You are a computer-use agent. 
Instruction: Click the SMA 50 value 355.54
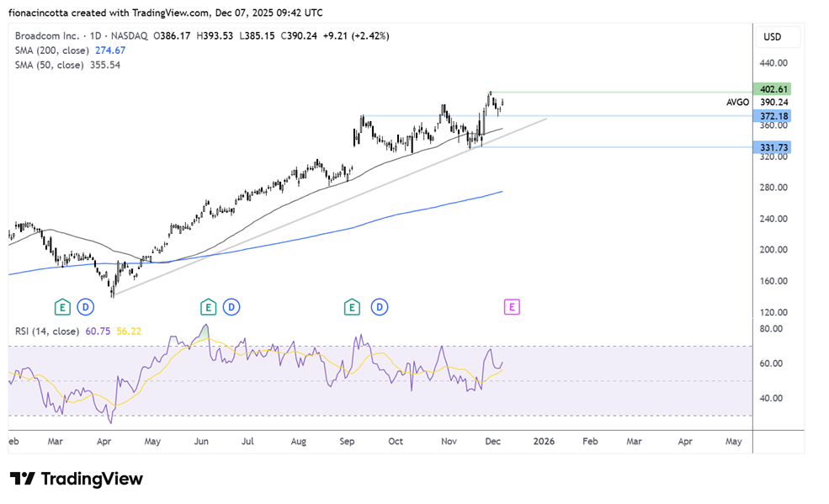tap(104, 65)
